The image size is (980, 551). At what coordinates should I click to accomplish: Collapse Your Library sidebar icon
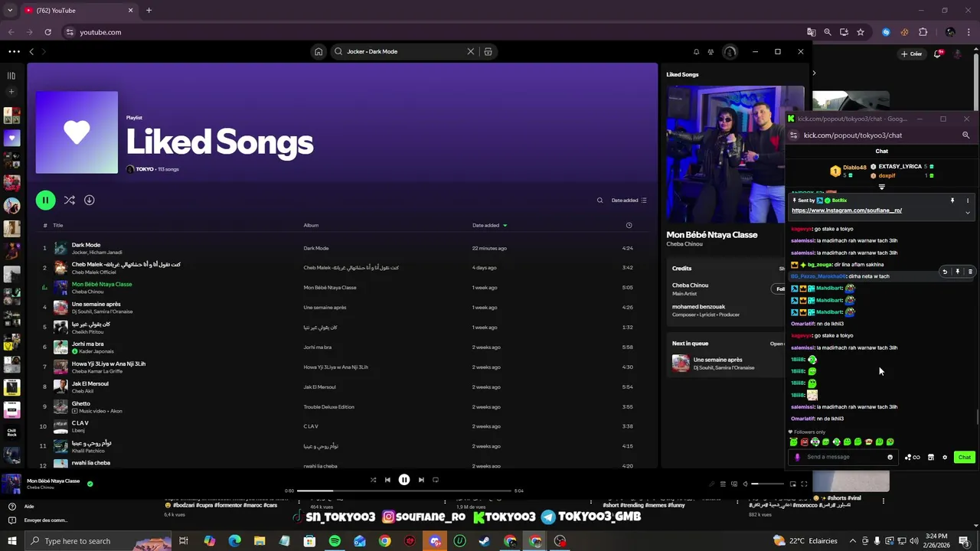point(11,75)
